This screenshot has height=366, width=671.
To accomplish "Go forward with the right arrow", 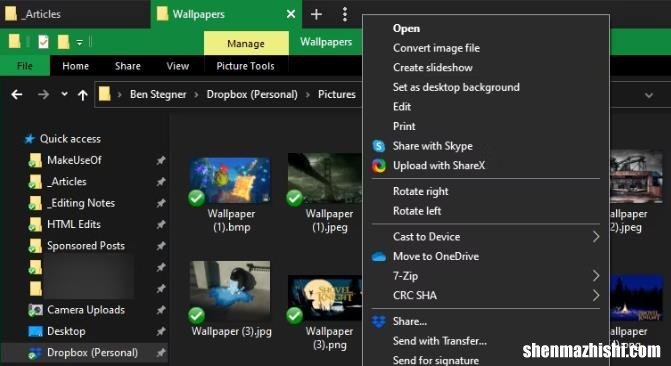I will click(43, 94).
